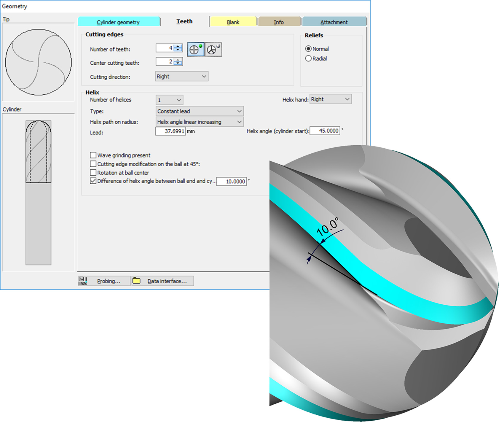Click the Probing button
Viewport: 504px width, 426px height.
pyautogui.click(x=104, y=281)
